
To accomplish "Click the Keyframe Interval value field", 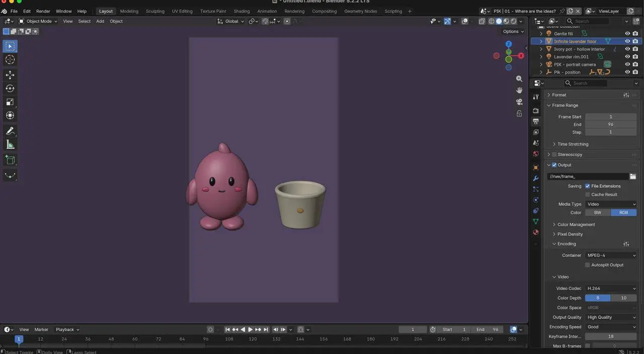I will (x=611, y=337).
